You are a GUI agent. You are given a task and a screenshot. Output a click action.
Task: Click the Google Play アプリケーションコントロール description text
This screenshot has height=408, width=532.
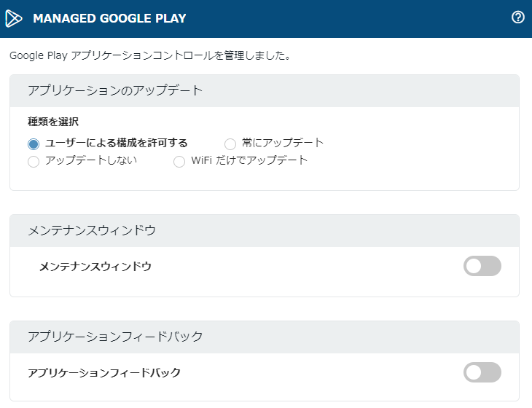click(x=150, y=55)
